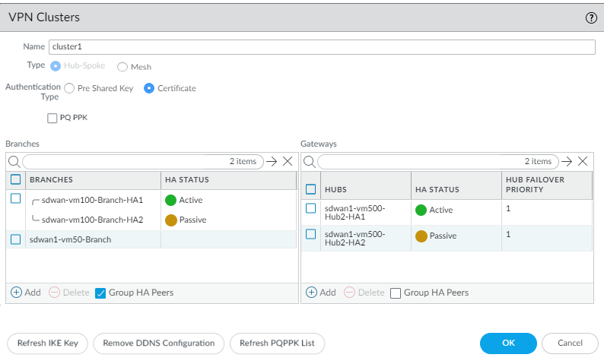
Task: Clear the Gateways filter with X icon
Action: (582, 161)
